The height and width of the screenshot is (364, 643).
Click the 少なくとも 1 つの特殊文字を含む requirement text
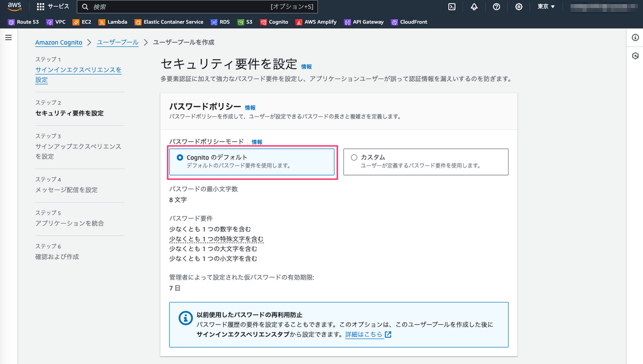(216, 239)
